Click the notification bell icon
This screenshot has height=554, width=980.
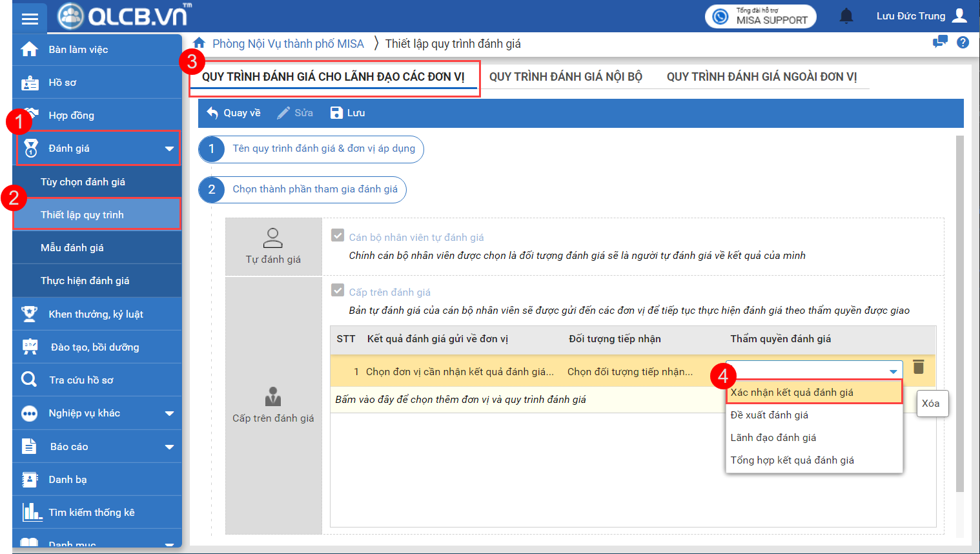846,16
